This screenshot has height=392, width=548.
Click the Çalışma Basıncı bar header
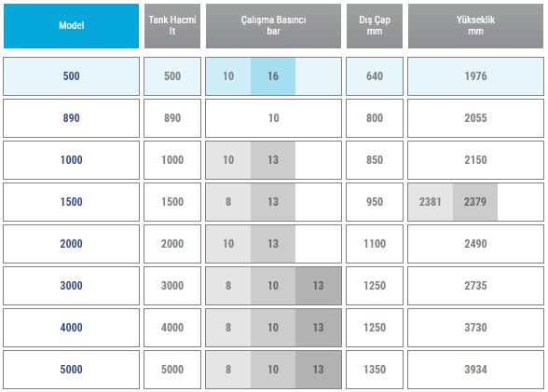click(x=273, y=26)
